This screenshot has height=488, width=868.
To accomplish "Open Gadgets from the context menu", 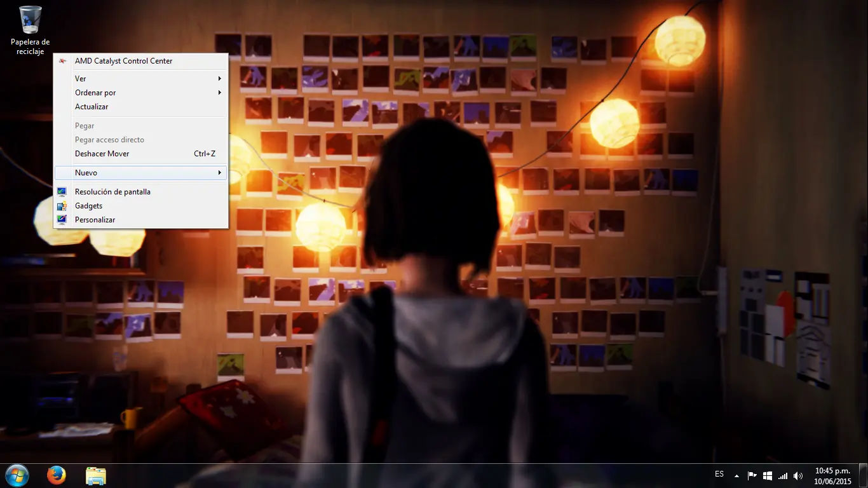I will 141,206.
